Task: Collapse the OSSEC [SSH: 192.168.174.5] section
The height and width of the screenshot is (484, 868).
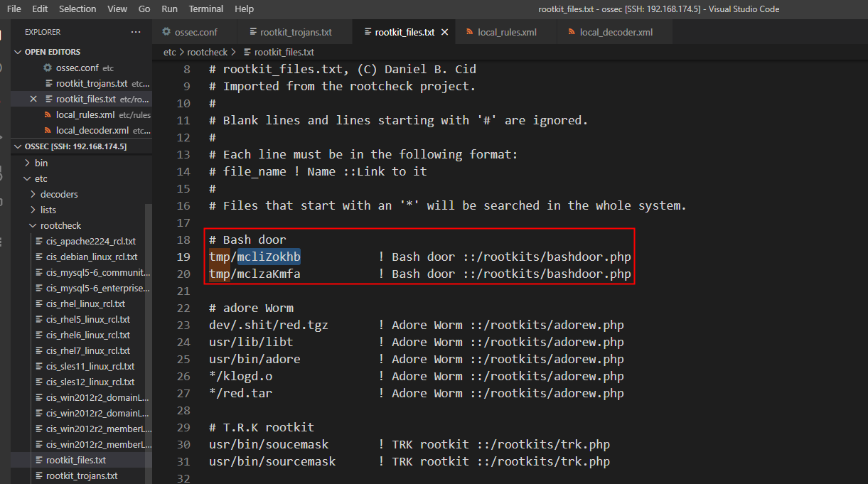Action: (x=18, y=146)
